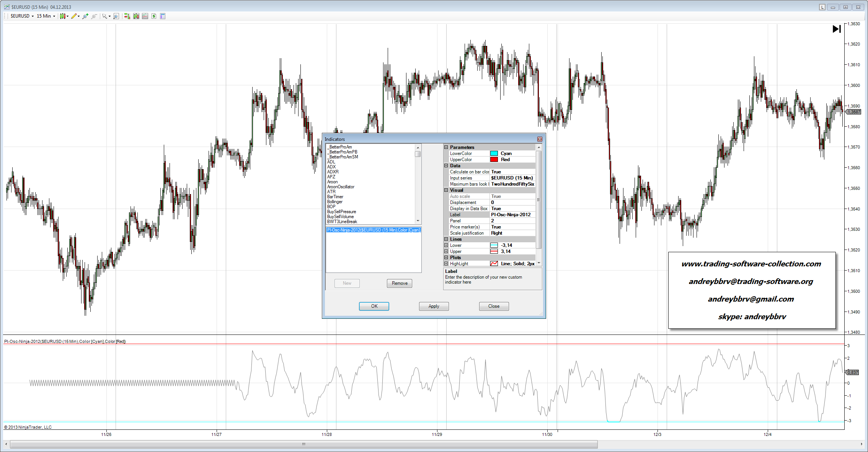Select Bollinger from the indicator list
The height and width of the screenshot is (452, 868).
[x=335, y=202]
